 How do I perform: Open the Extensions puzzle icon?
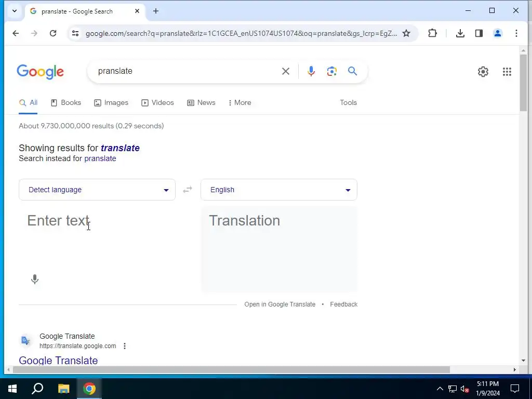[432, 33]
